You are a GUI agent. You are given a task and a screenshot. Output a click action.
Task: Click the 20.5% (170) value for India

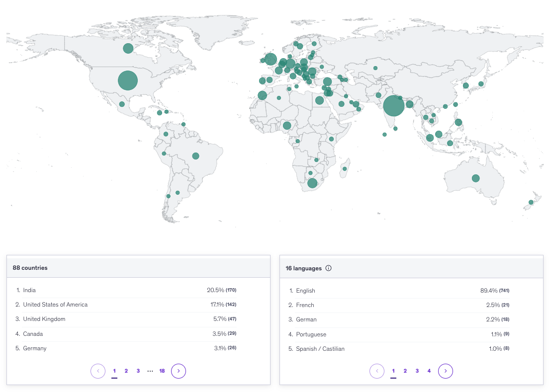click(222, 290)
